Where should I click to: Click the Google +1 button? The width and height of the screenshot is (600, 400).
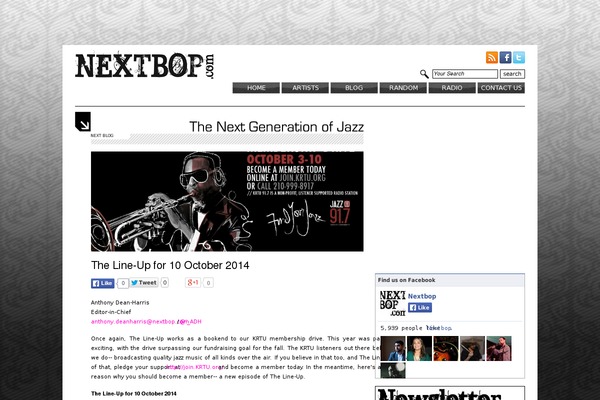tap(193, 282)
